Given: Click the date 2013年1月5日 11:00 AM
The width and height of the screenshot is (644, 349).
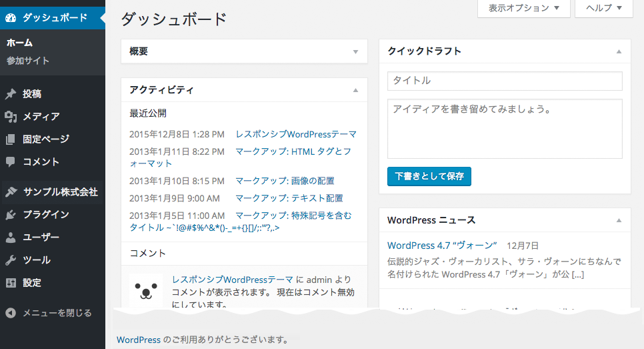Looking at the screenshot, I should 177,216.
